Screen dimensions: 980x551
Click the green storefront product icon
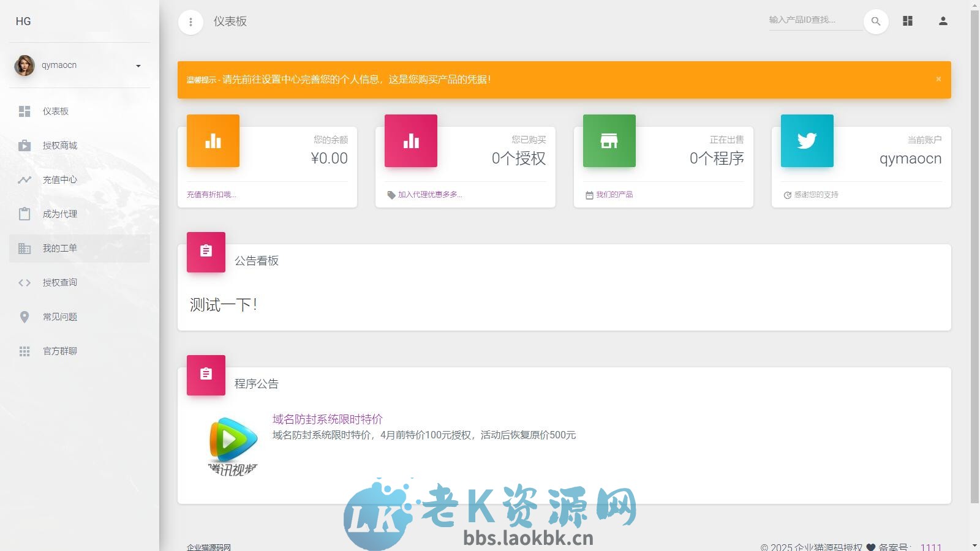pyautogui.click(x=609, y=141)
